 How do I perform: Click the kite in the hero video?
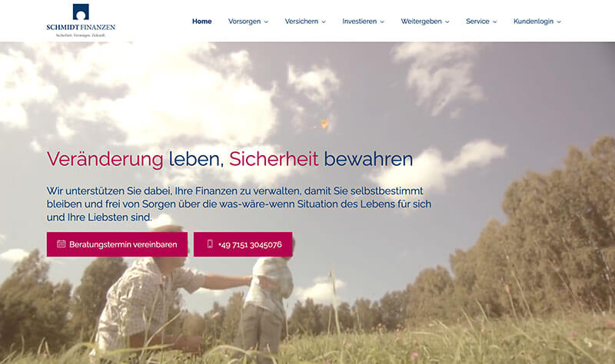tap(324, 124)
